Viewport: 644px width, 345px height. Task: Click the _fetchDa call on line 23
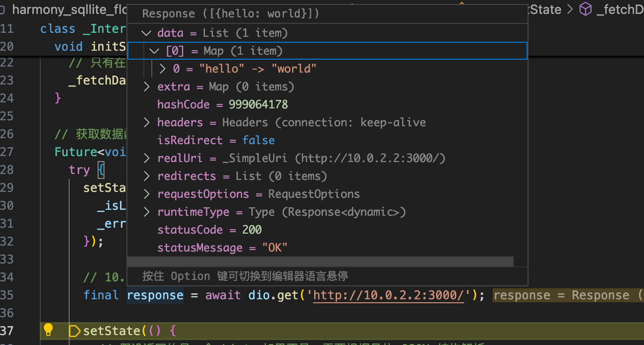pos(98,81)
